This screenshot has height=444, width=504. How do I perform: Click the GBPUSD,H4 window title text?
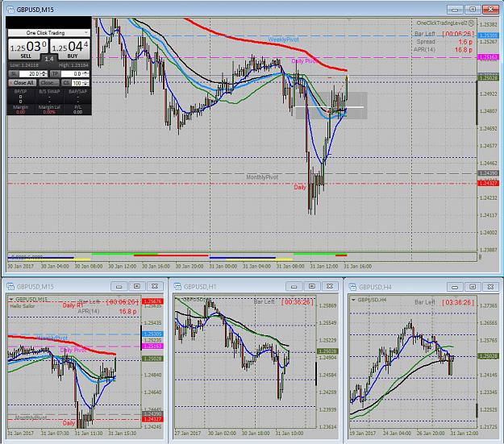coord(375,287)
